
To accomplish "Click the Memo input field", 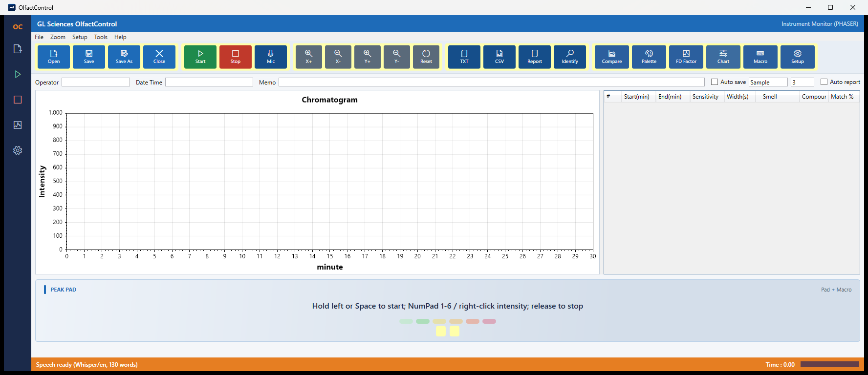I will pos(492,82).
